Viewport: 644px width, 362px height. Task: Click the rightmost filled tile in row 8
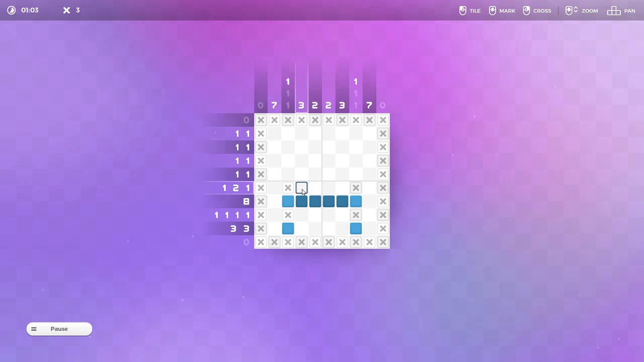356,201
